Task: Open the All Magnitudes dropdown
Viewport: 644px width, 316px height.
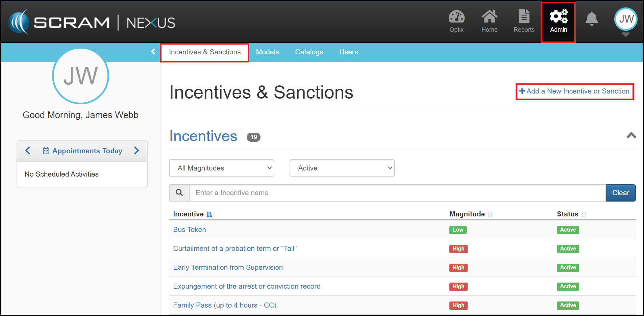Action: (222, 168)
